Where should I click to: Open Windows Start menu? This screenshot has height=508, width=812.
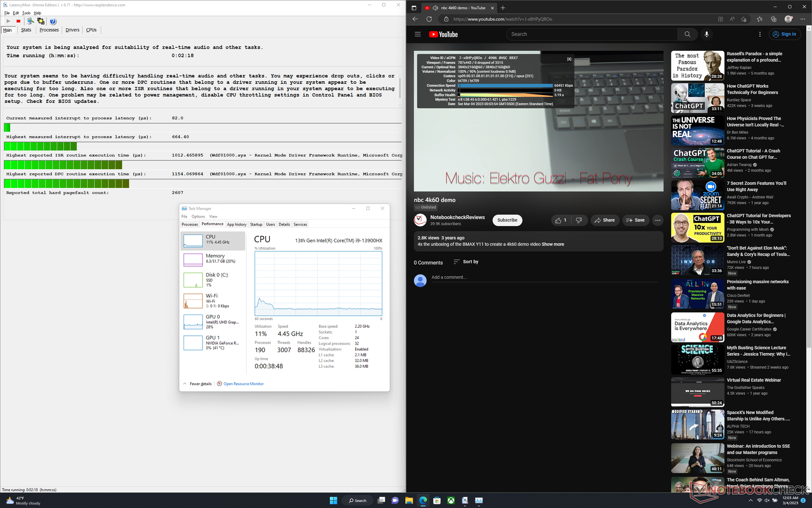pyautogui.click(x=333, y=500)
